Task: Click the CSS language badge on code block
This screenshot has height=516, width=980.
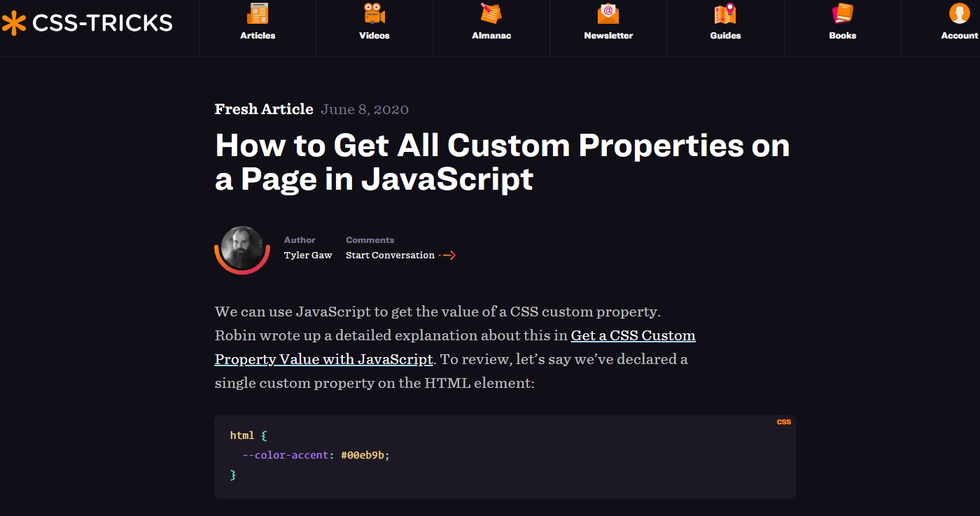Action: 784,421
